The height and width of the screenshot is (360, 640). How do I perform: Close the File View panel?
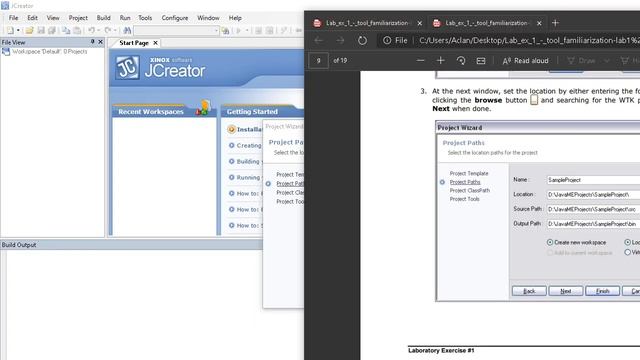point(100,42)
